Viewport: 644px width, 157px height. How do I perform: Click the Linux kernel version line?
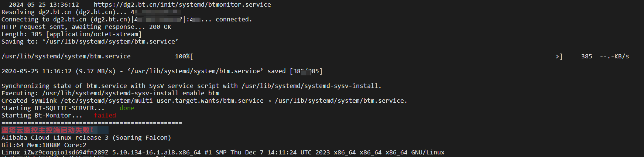tap(223, 152)
